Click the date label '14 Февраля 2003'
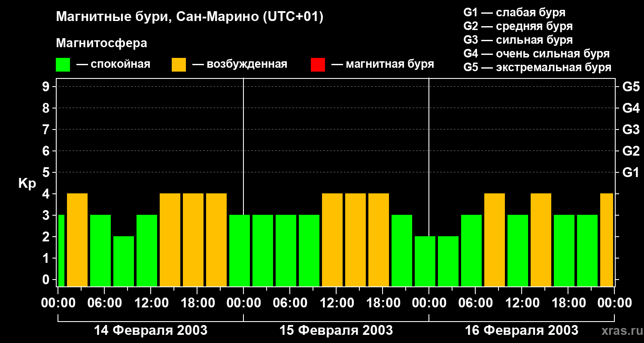The image size is (644, 343). pos(151,331)
